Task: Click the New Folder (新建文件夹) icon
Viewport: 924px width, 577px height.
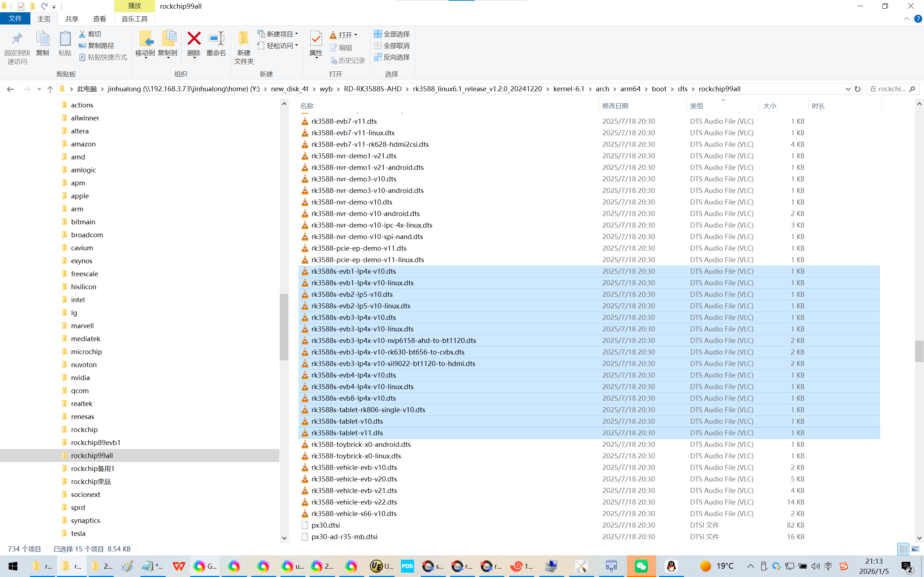Action: tap(243, 39)
